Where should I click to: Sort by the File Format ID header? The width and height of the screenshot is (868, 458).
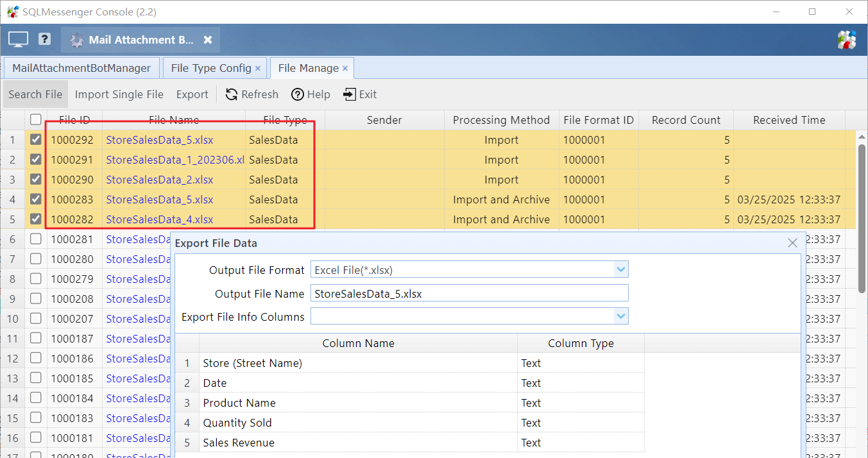pos(599,120)
